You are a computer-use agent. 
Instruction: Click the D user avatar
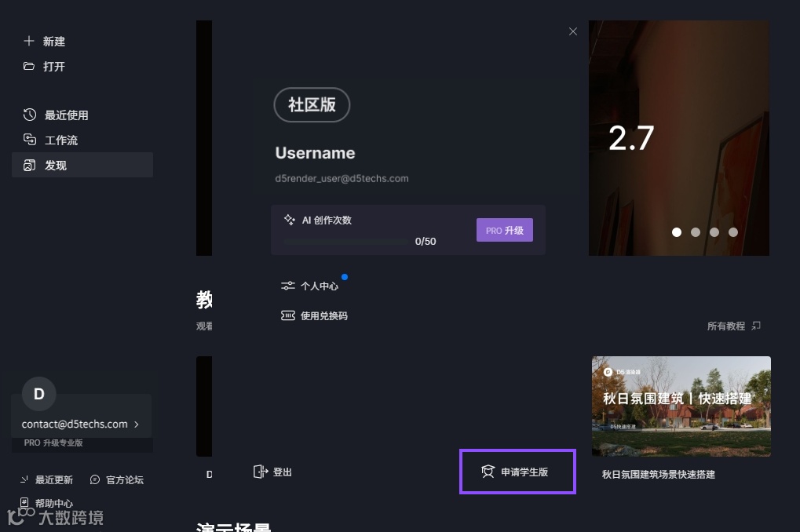click(x=38, y=394)
